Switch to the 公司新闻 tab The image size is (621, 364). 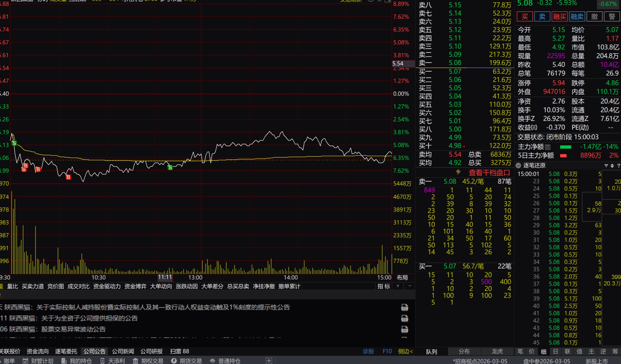click(123, 351)
